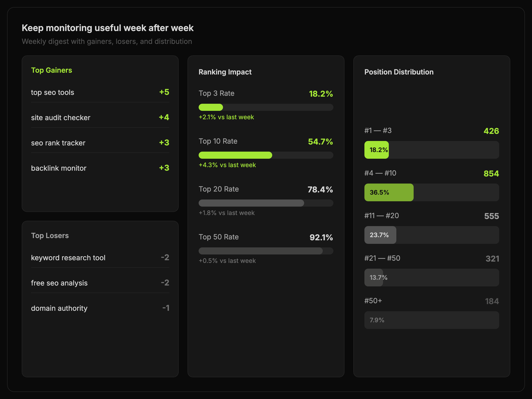The height and width of the screenshot is (399, 532).
Task: Select 'keyword research tool' in Top Losers
Action: tap(100, 258)
